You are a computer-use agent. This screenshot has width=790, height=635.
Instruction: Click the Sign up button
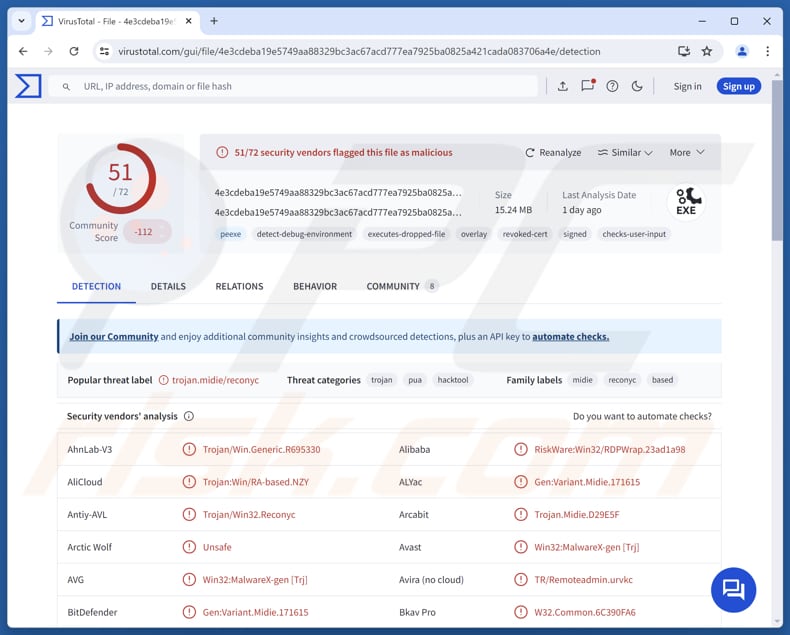pyautogui.click(x=738, y=86)
